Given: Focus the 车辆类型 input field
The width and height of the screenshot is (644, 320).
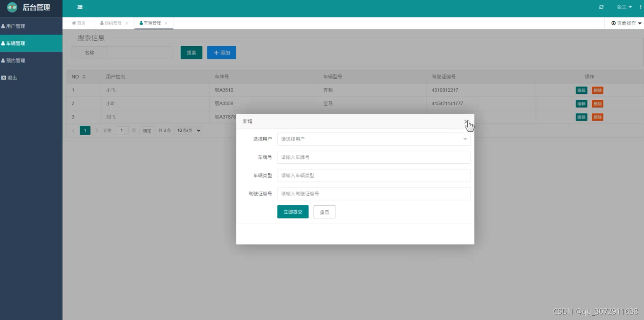Looking at the screenshot, I should 374,175.
